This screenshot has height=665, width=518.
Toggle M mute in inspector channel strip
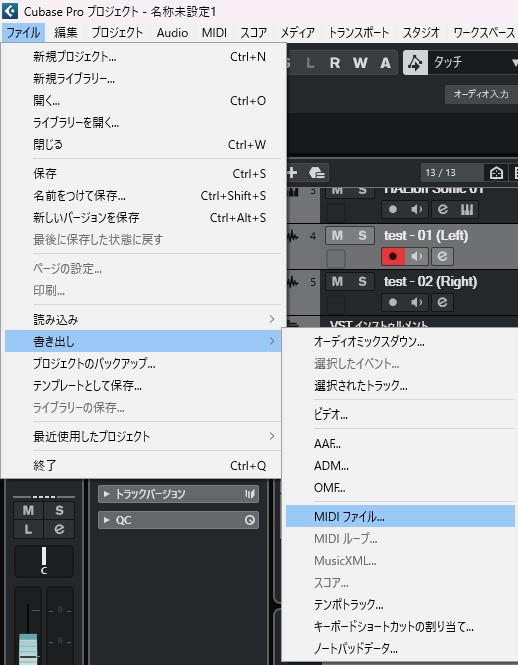click(x=28, y=510)
